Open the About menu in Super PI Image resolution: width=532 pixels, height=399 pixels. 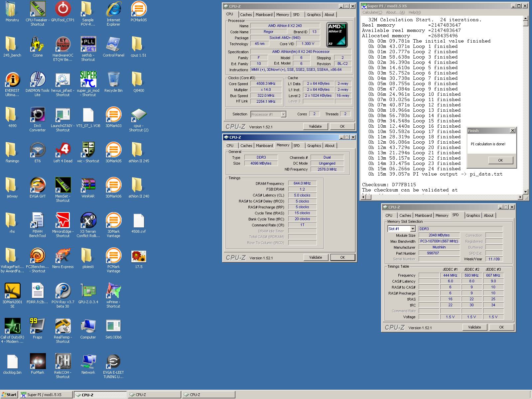(395, 12)
